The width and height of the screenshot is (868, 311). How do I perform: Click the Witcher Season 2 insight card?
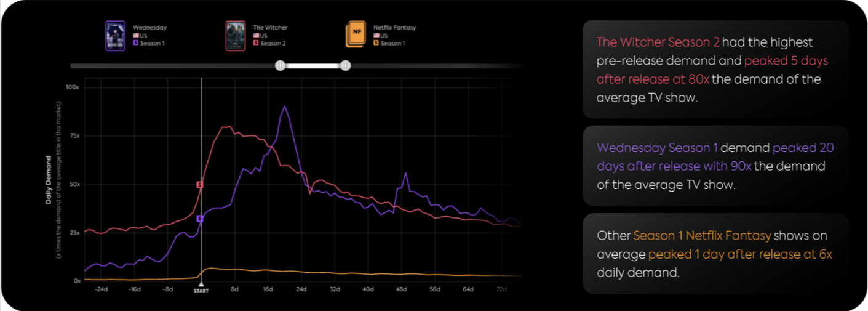coord(715,70)
